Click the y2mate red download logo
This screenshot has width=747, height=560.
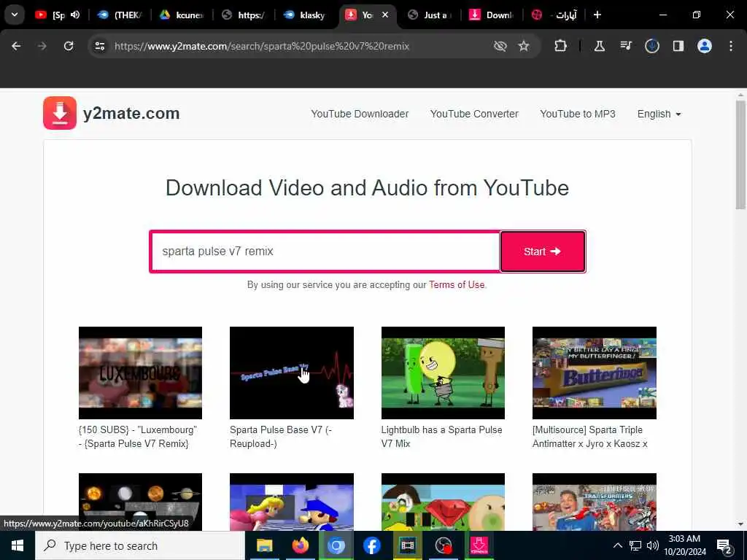click(x=60, y=113)
